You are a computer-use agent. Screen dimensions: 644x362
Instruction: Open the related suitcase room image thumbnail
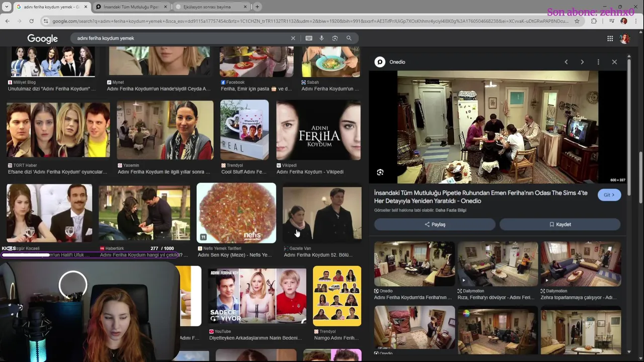point(414,327)
